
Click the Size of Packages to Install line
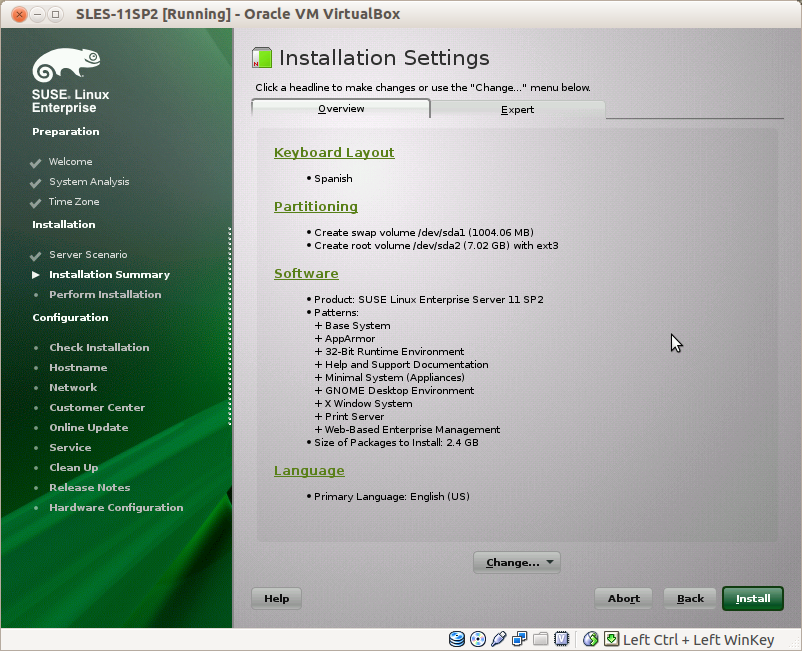[x=396, y=443]
